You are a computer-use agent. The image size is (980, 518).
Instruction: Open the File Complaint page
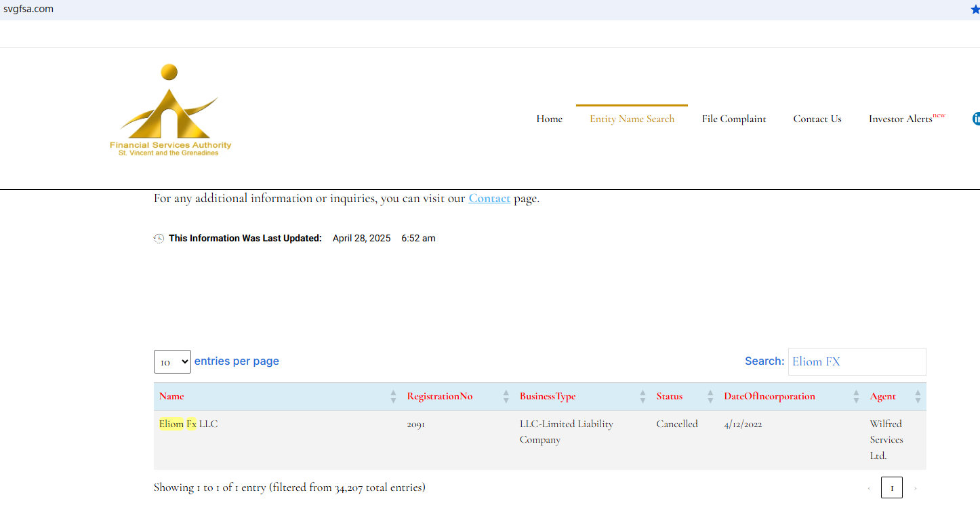(x=734, y=119)
